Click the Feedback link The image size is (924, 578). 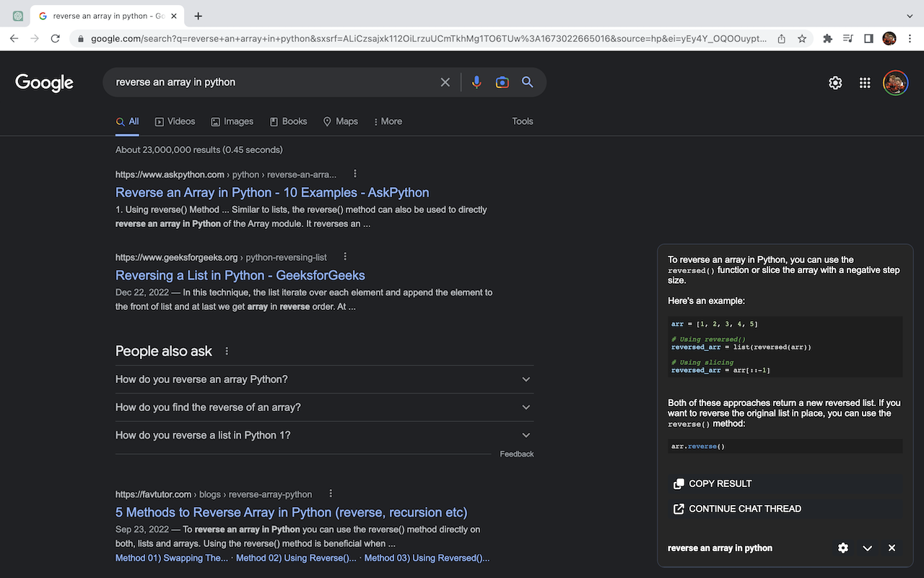tap(517, 454)
